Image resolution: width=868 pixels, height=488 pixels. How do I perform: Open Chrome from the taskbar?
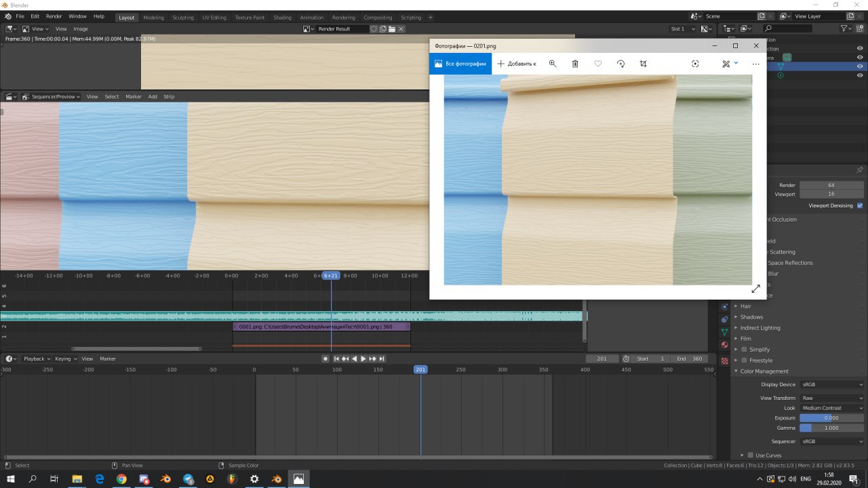click(x=121, y=479)
